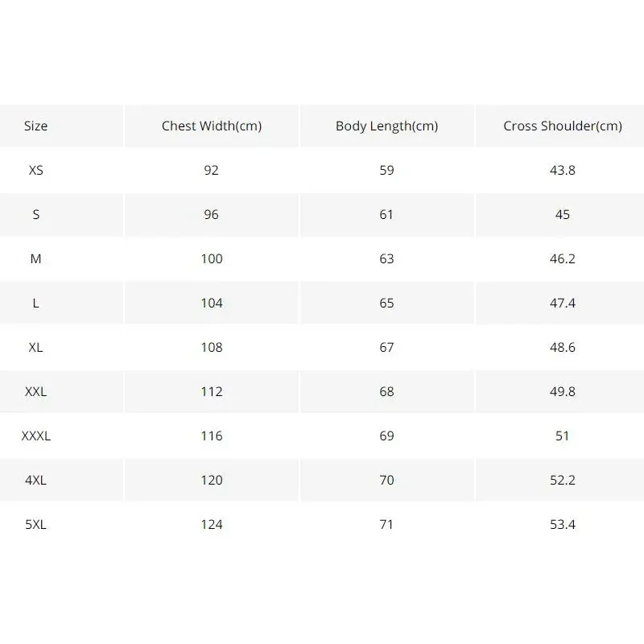The height and width of the screenshot is (644, 644).
Task: Select the XXL size row label
Action: [x=35, y=391]
